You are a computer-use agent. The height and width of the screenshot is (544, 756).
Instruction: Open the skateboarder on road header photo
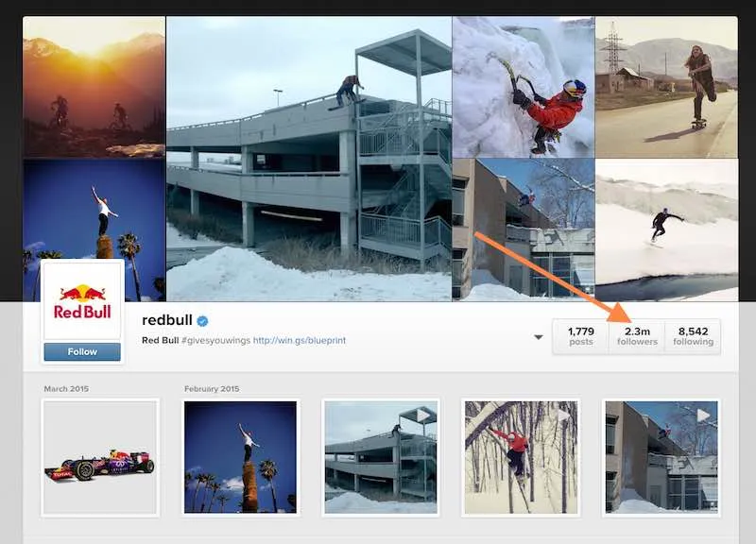pyautogui.click(x=666, y=87)
